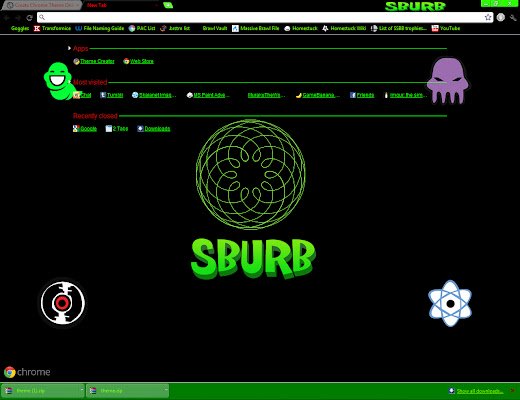Go forward using the forward arrow
Screen dimensions: 520x400
[x=18, y=18]
